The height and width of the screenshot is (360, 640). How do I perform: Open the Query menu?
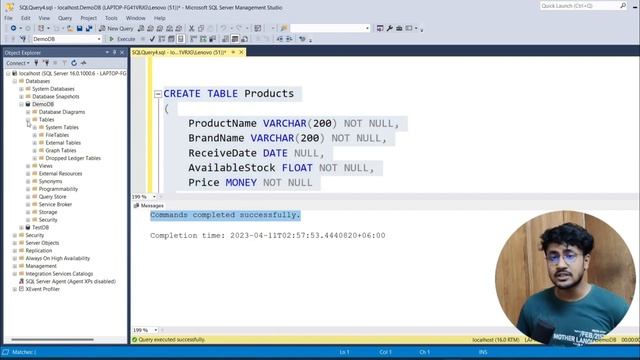pyautogui.click(x=64, y=18)
